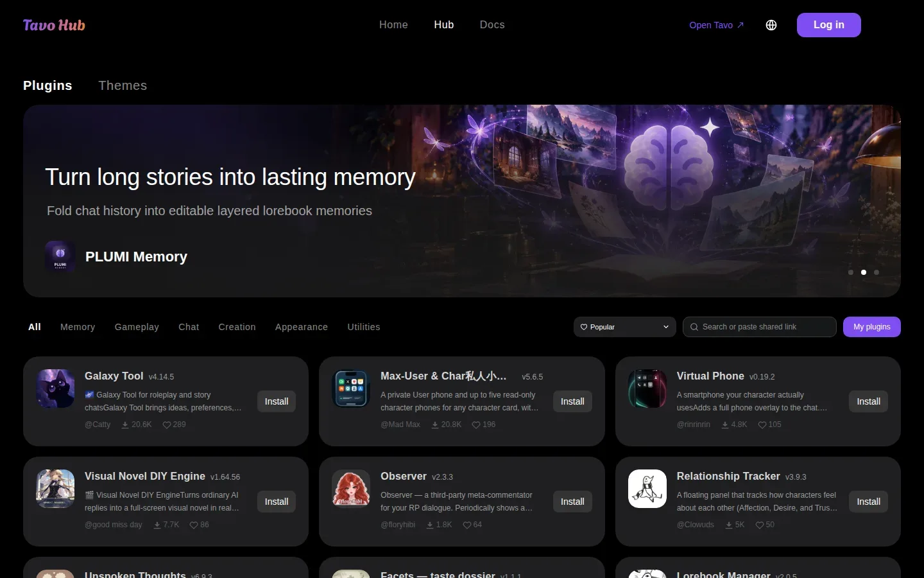
Task: Open the Relationship Tracker plugin icon
Action: pyautogui.click(x=647, y=489)
